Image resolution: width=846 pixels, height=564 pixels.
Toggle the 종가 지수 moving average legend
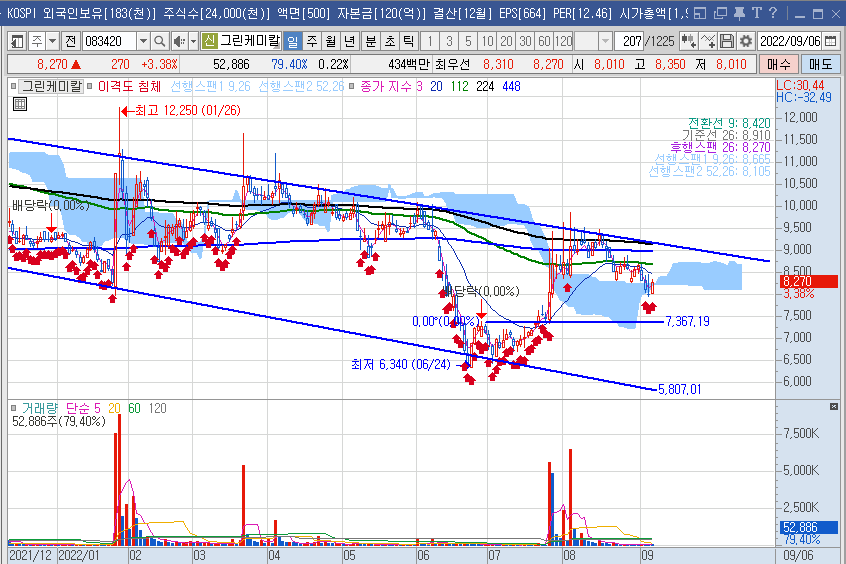pyautogui.click(x=386, y=86)
